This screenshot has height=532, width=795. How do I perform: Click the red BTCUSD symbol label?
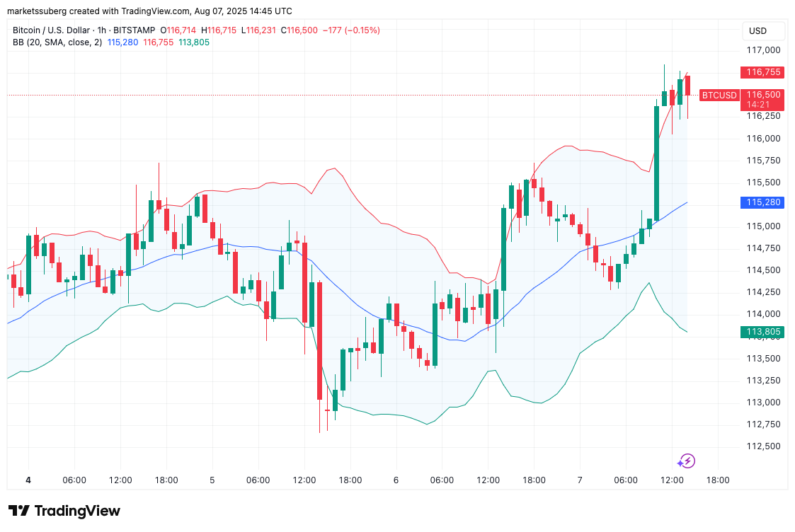[x=719, y=95]
